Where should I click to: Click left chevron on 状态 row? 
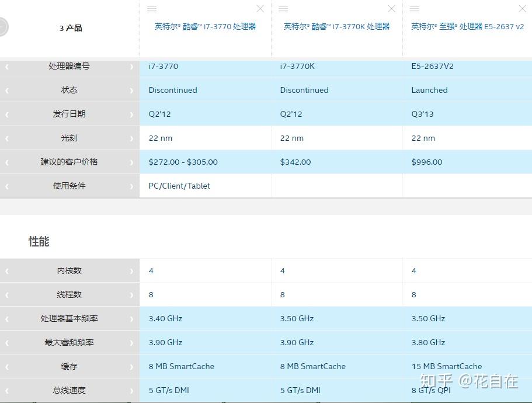click(7, 91)
